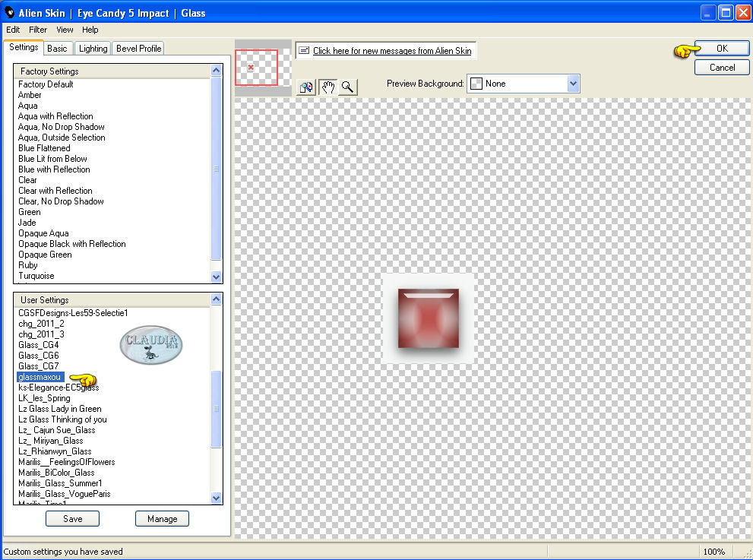Viewport: 753px width, 560px height.
Task: Toggle the original/preview comparison tool icon
Action: pos(306,87)
